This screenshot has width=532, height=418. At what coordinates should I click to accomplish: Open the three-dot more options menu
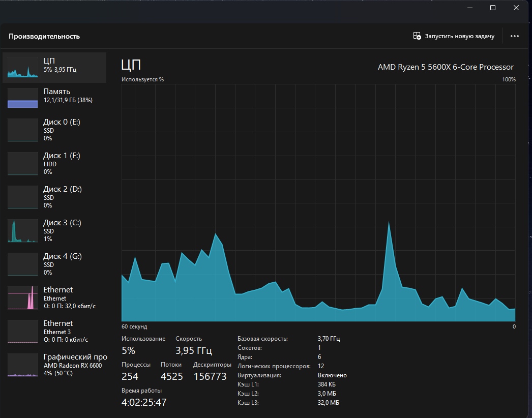click(514, 36)
